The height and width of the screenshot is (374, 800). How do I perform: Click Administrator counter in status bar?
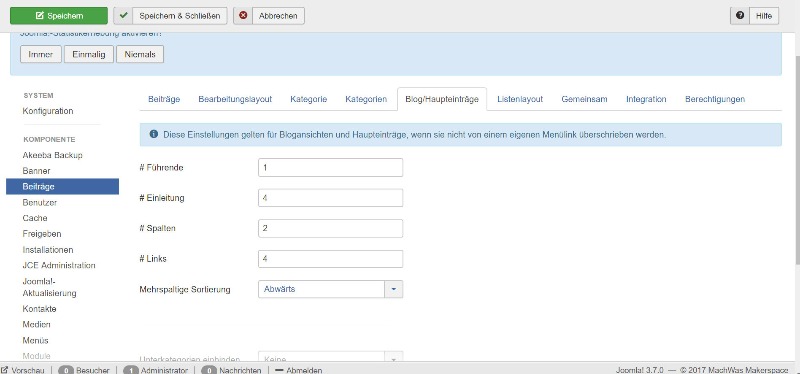pos(156,370)
